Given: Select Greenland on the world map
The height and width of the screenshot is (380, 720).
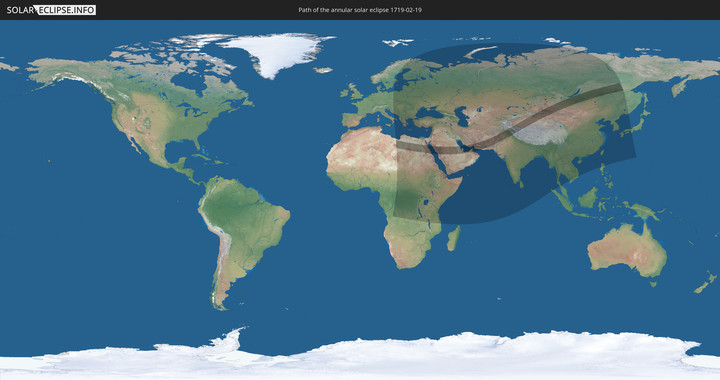Looking at the screenshot, I should click(276, 53).
